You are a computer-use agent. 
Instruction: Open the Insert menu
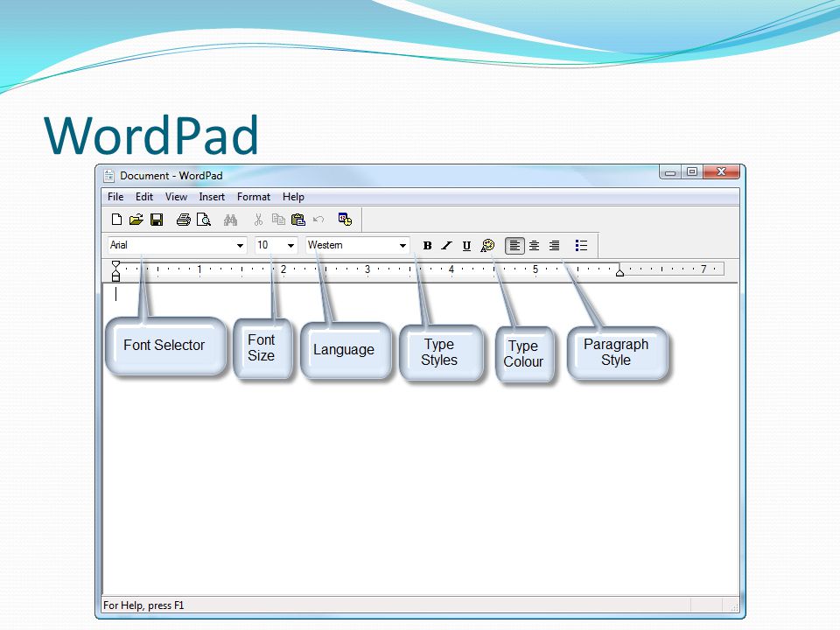tap(212, 197)
